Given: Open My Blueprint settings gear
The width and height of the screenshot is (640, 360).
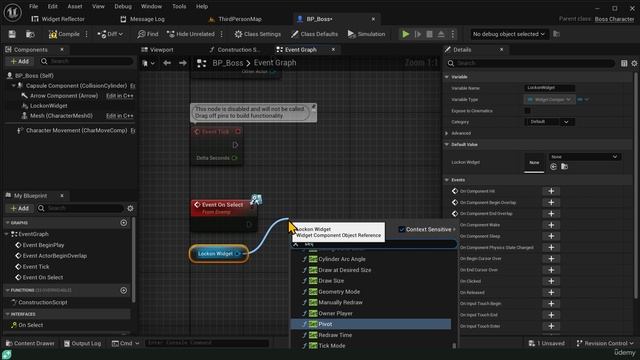Looking at the screenshot, I should click(130, 209).
